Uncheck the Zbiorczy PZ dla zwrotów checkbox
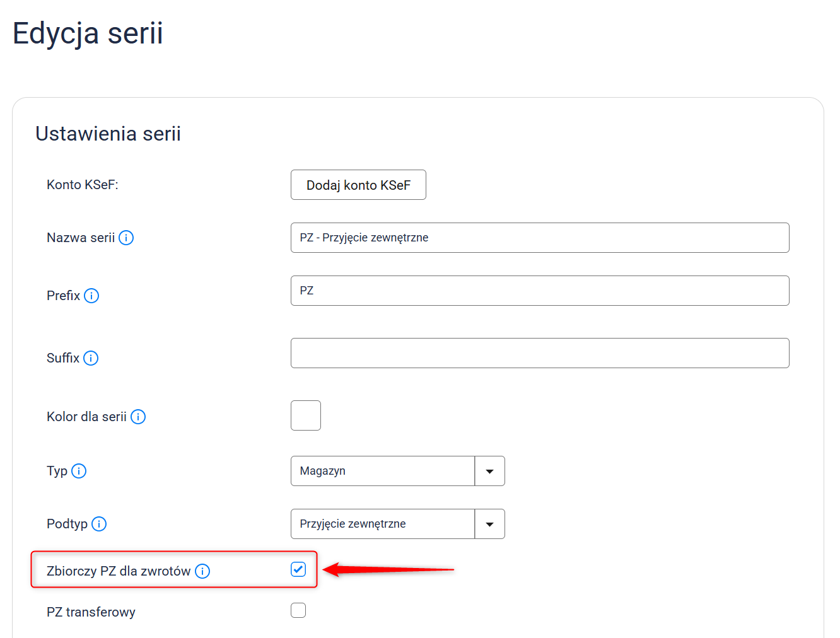This screenshot has height=638, width=840. [x=298, y=570]
